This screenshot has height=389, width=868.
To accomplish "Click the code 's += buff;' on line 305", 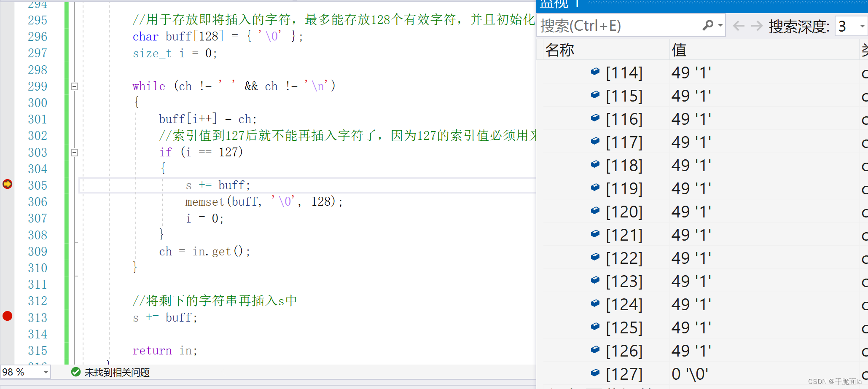I will coord(218,185).
